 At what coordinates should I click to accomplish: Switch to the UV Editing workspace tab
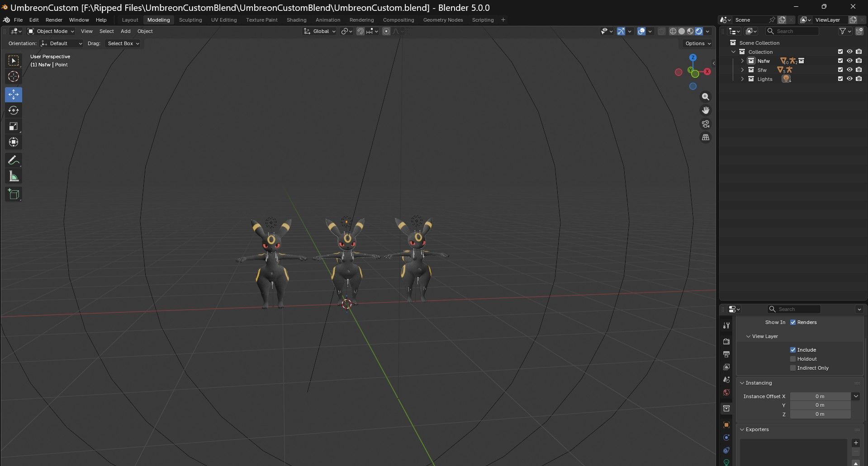click(224, 20)
